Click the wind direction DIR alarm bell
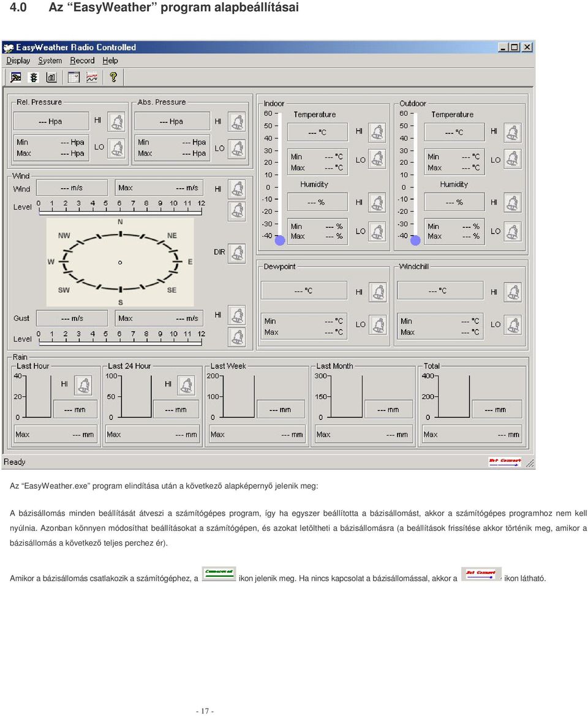The height and width of the screenshot is (716, 588). [x=237, y=253]
